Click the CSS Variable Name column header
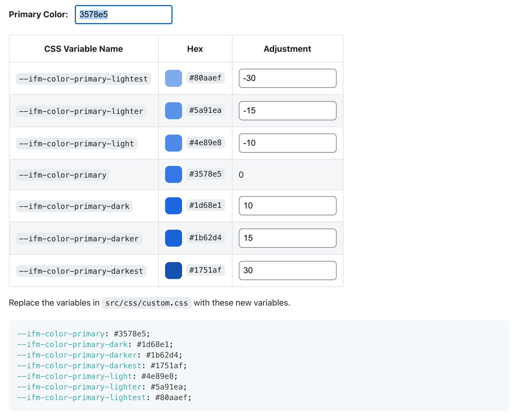The image size is (517, 420). click(83, 49)
